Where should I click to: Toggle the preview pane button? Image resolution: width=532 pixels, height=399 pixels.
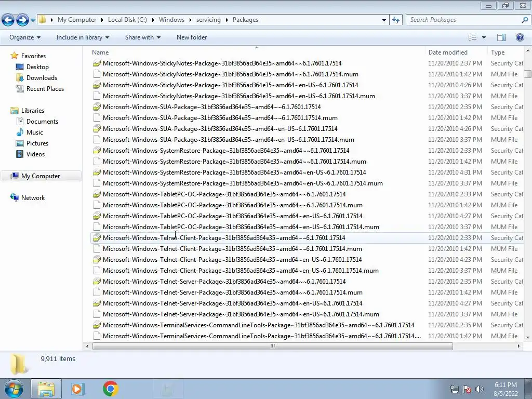(501, 37)
